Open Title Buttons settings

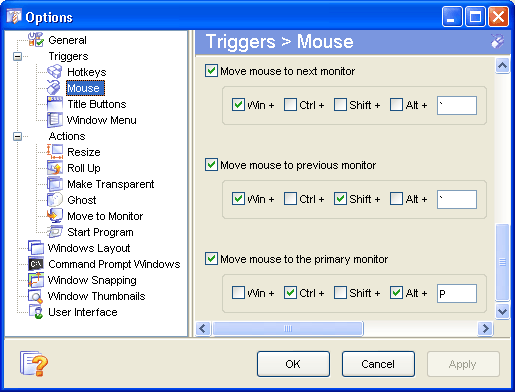click(97, 104)
